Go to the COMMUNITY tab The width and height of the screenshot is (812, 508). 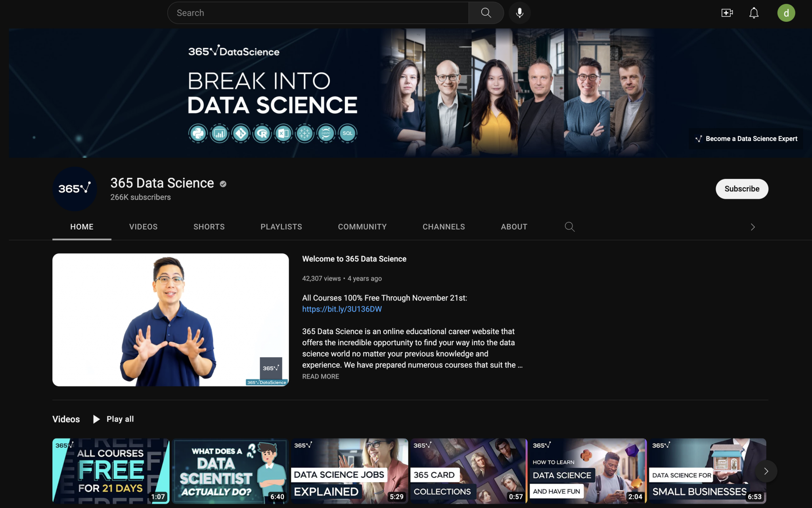tap(362, 227)
